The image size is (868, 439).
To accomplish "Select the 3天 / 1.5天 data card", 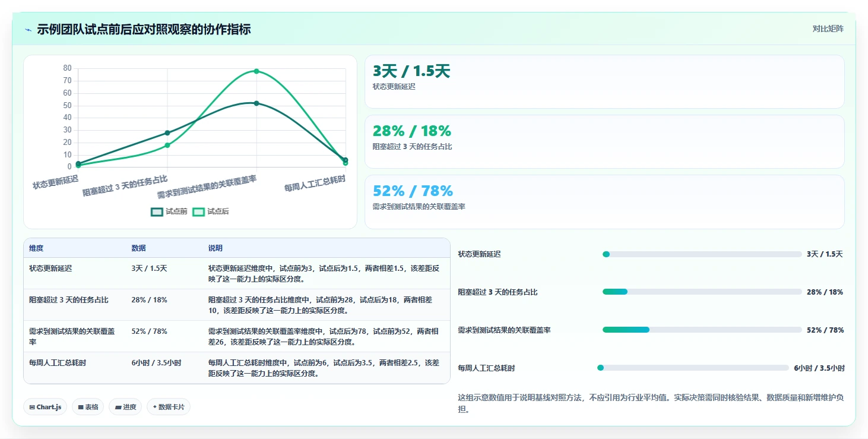I will [x=604, y=81].
